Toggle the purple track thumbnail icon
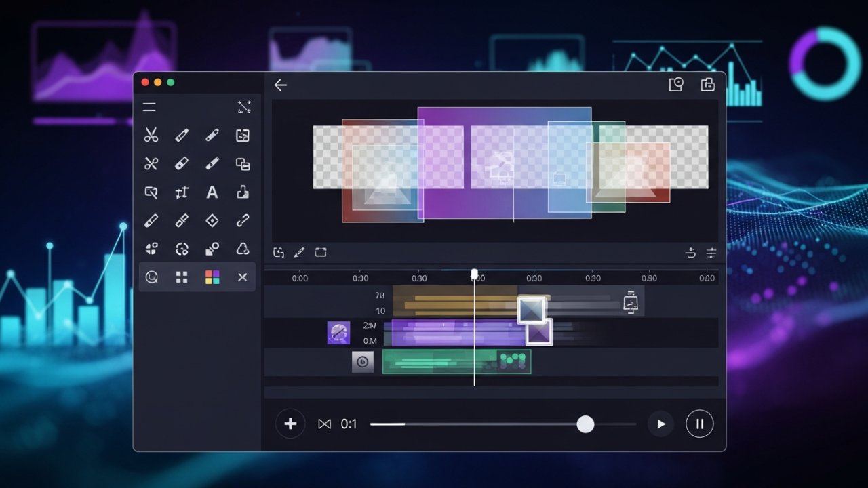Image resolution: width=868 pixels, height=488 pixels. [x=338, y=333]
